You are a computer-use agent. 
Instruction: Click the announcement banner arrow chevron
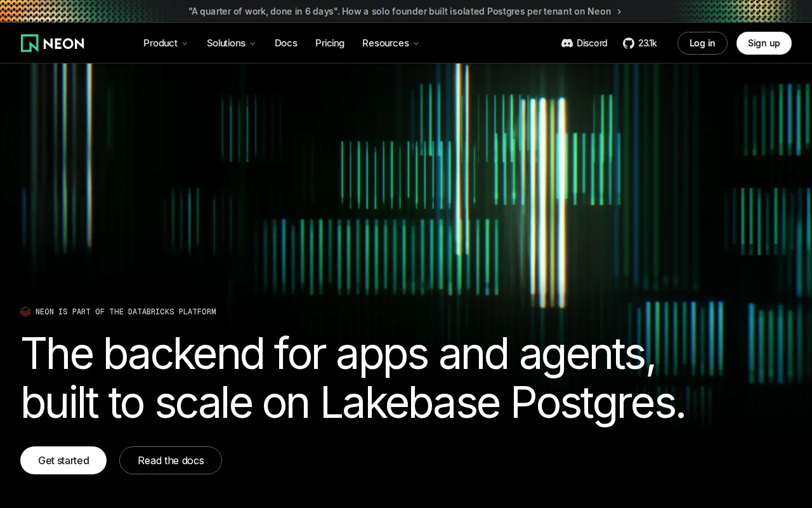click(x=619, y=11)
